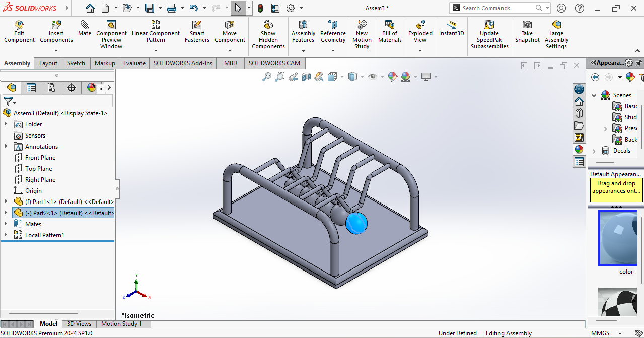Toggle the Rebuild traffic light icon
This screenshot has height=338, width=644.
click(x=260, y=8)
